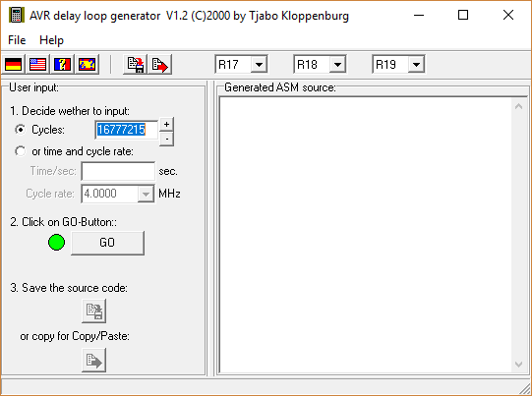Copy source using toolbar red-arrow icon

(x=160, y=64)
